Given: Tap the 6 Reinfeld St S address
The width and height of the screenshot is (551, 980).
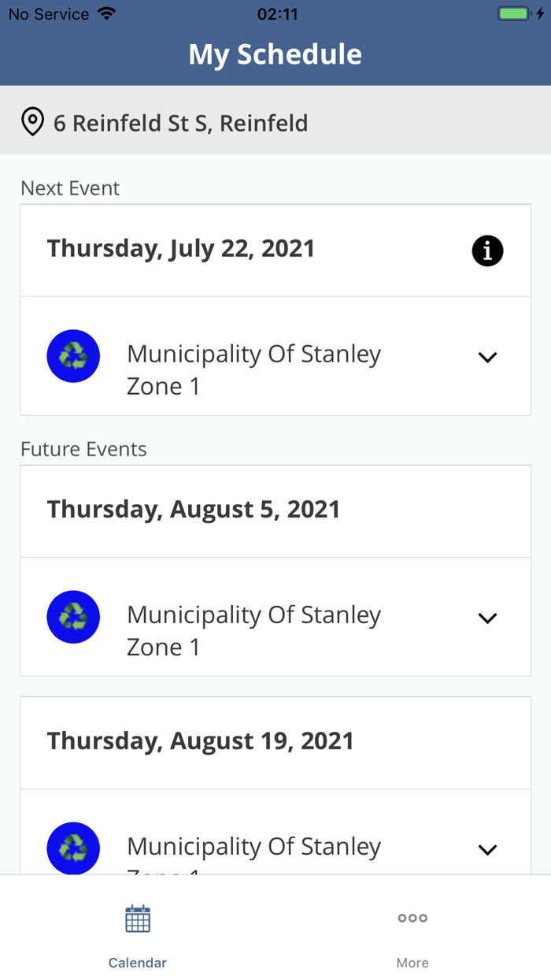Looking at the screenshot, I should point(180,124).
